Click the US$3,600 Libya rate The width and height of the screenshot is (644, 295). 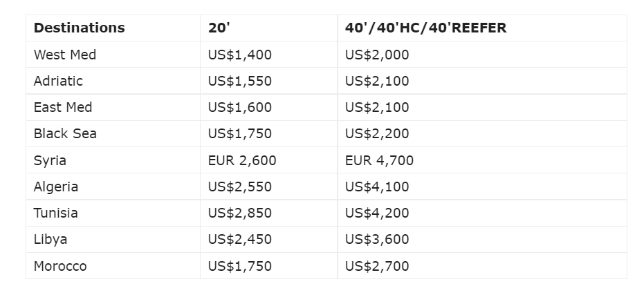377,239
